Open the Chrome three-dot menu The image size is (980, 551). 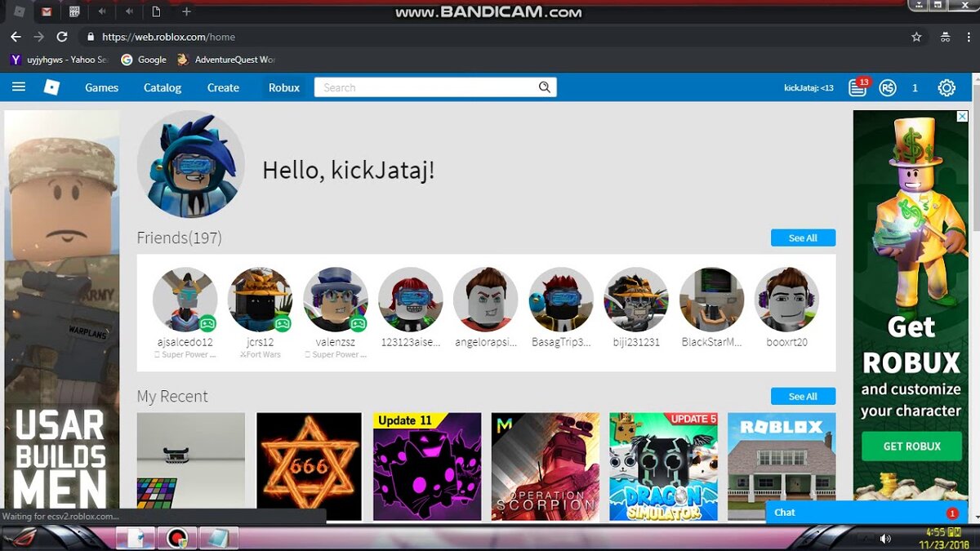(x=968, y=37)
